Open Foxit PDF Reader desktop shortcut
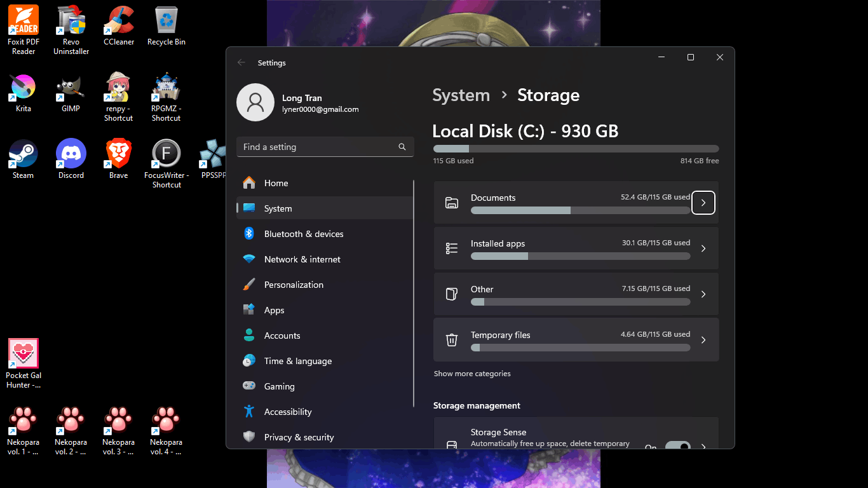 pyautogui.click(x=24, y=30)
